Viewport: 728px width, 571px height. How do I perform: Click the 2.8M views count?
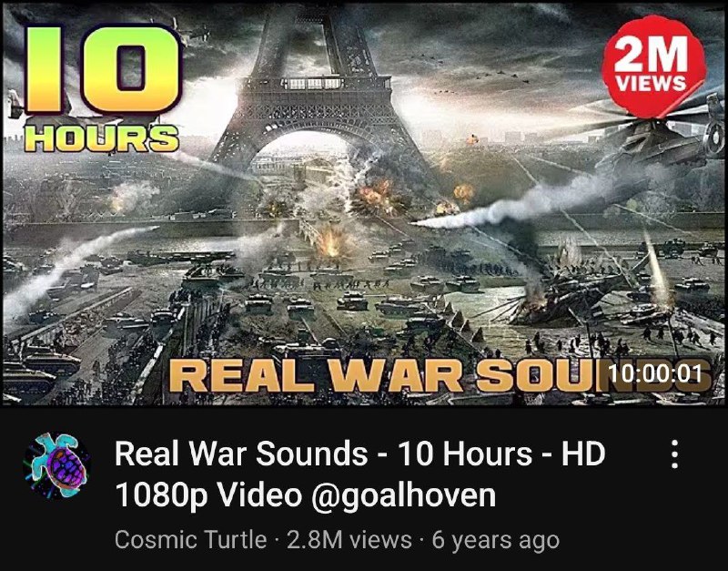[x=349, y=540]
